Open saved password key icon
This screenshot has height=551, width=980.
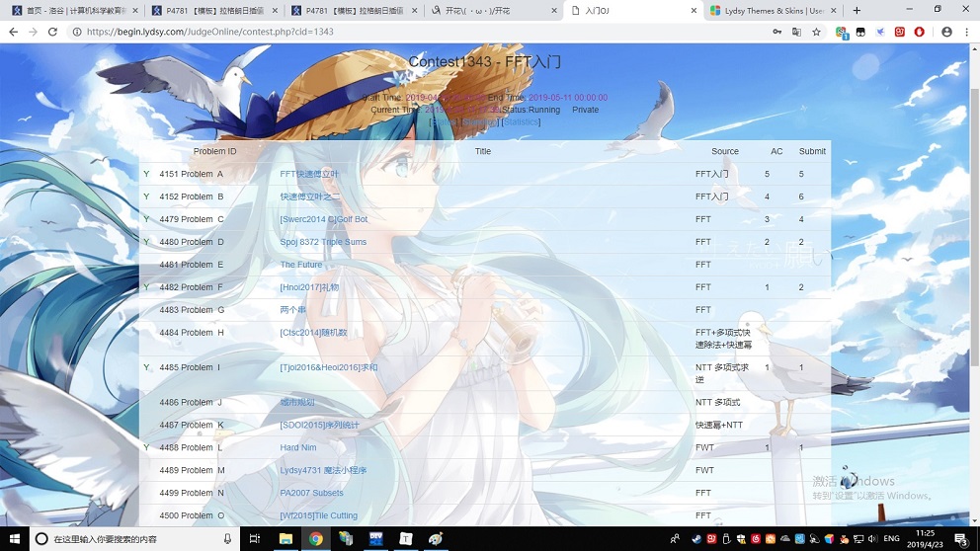pyautogui.click(x=776, y=32)
